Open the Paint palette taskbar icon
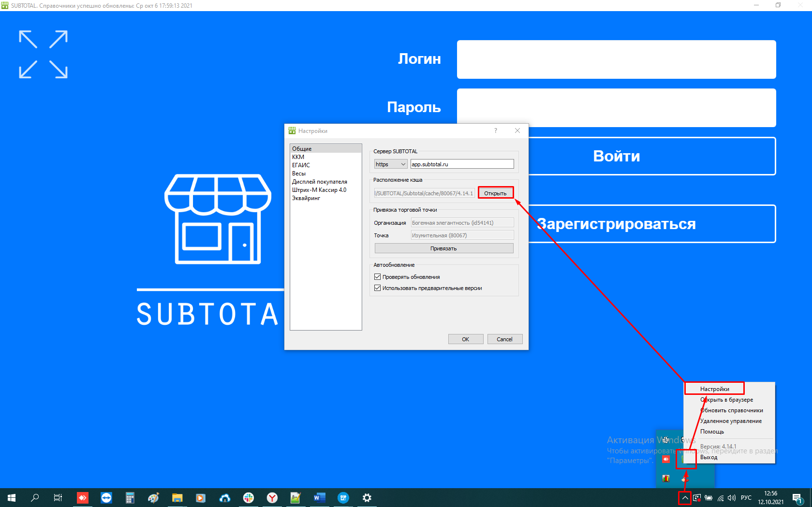 [153, 497]
